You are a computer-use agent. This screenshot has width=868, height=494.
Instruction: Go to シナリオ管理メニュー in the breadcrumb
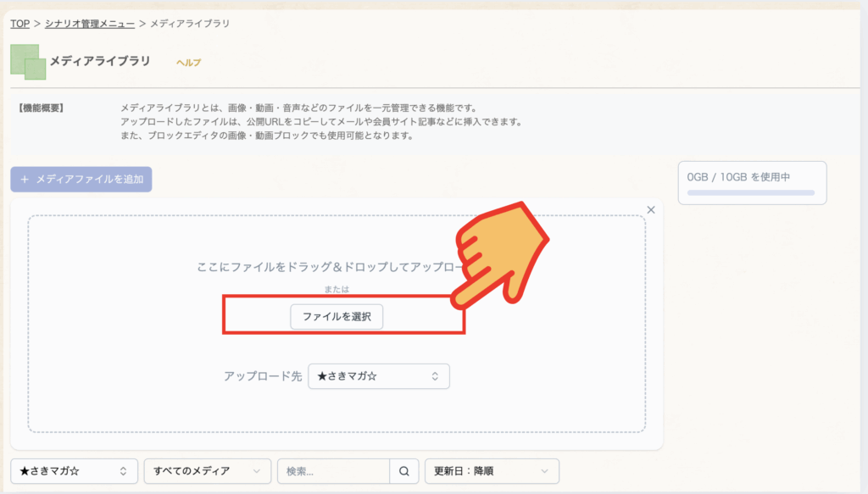tap(89, 24)
